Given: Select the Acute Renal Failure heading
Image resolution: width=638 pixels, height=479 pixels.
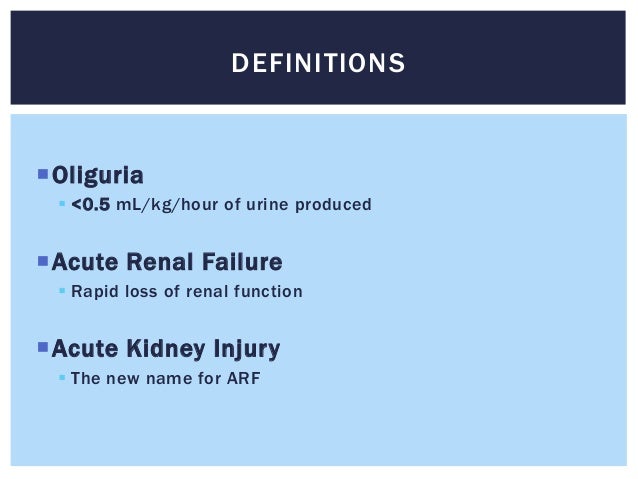Looking at the screenshot, I should tap(167, 262).
